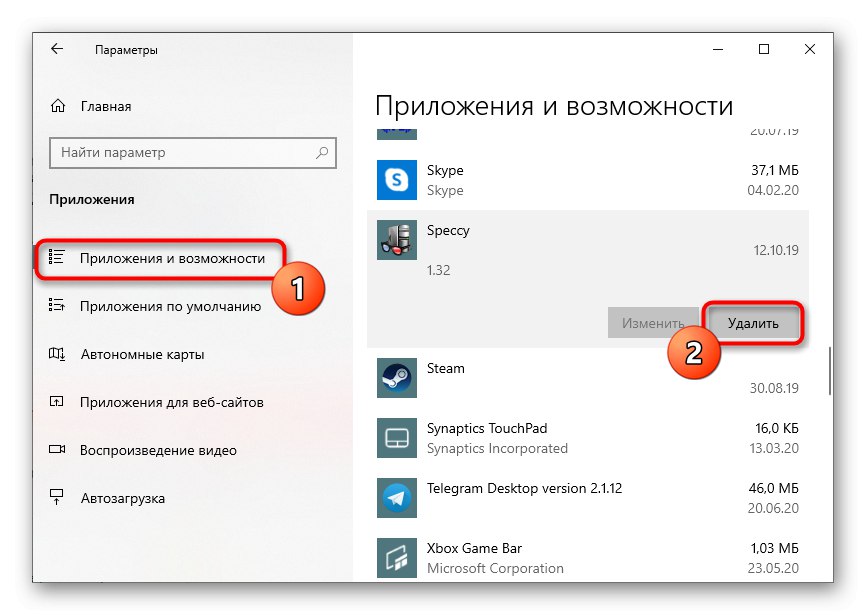This screenshot has height=615, width=866.
Task: Click the Steam app icon
Action: 396,378
